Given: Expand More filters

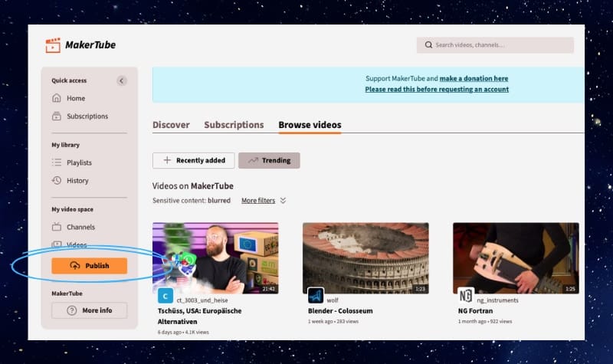Looking at the screenshot, I should coord(264,201).
